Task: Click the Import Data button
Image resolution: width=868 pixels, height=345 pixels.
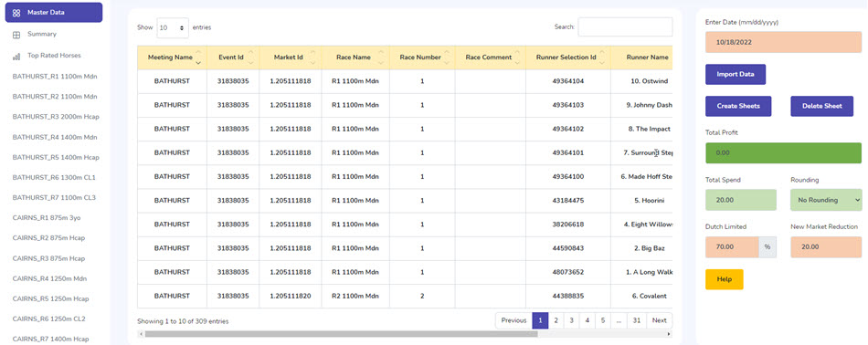Action: tap(736, 74)
